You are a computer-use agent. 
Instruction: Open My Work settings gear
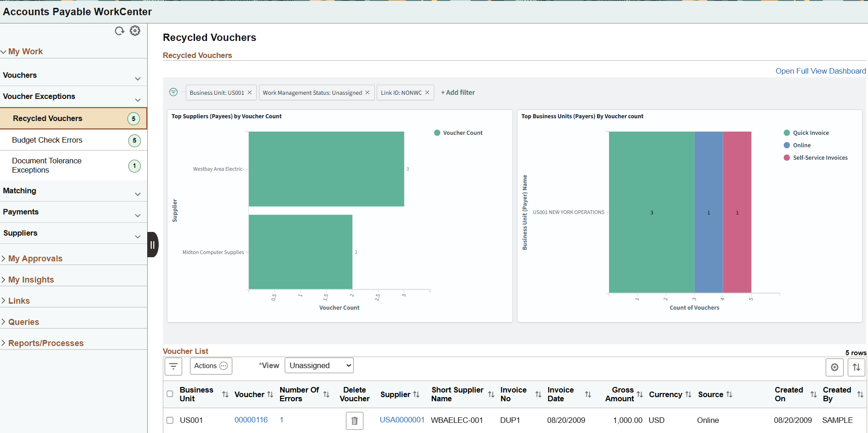click(135, 31)
